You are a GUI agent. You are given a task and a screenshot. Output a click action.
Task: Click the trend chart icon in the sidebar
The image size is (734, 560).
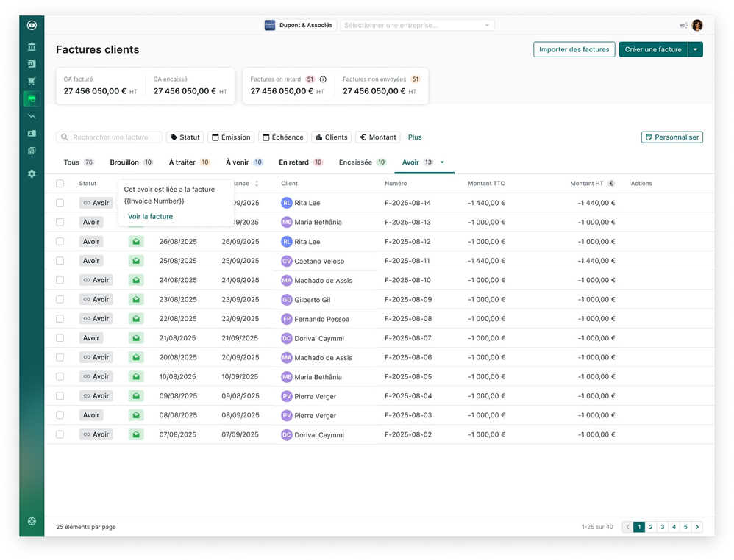(x=32, y=116)
